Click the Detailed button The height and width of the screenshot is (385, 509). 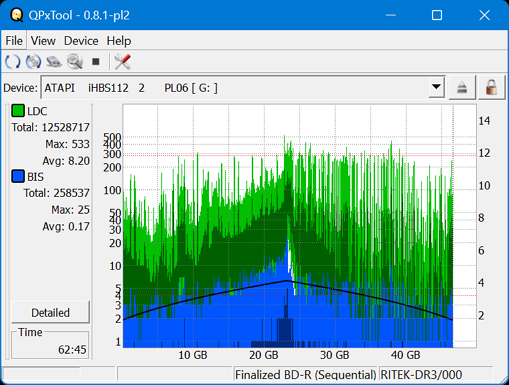tap(51, 312)
